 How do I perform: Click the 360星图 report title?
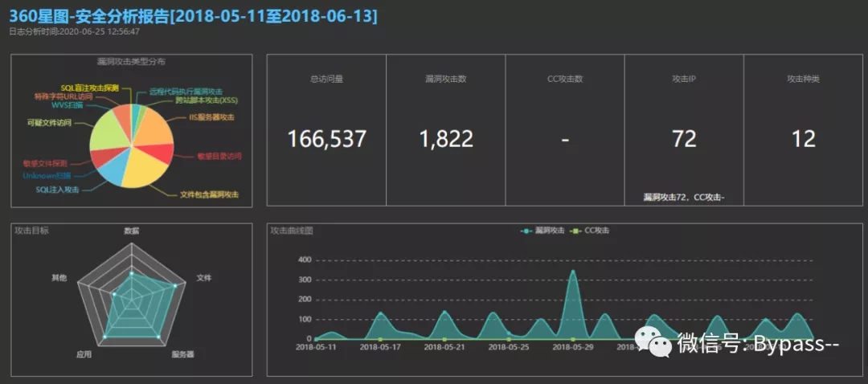pos(193,16)
